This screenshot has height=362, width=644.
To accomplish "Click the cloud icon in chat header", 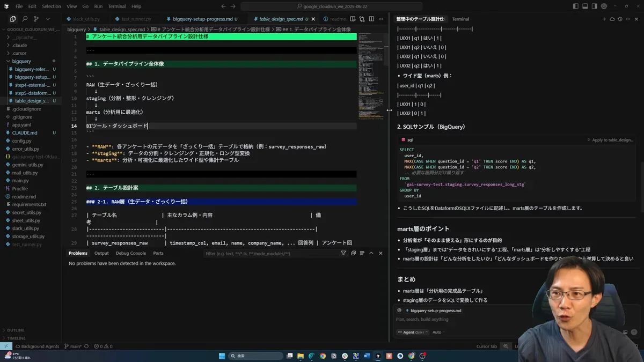I will [x=612, y=19].
